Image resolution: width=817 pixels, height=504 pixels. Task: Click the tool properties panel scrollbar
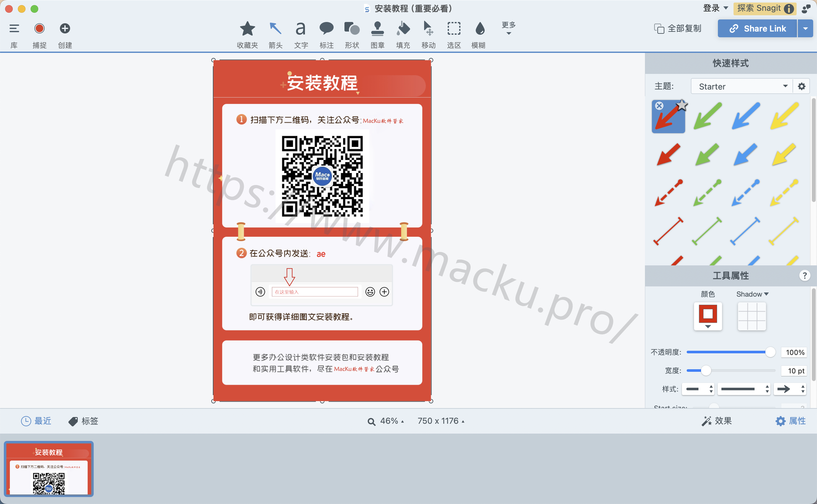point(813,335)
